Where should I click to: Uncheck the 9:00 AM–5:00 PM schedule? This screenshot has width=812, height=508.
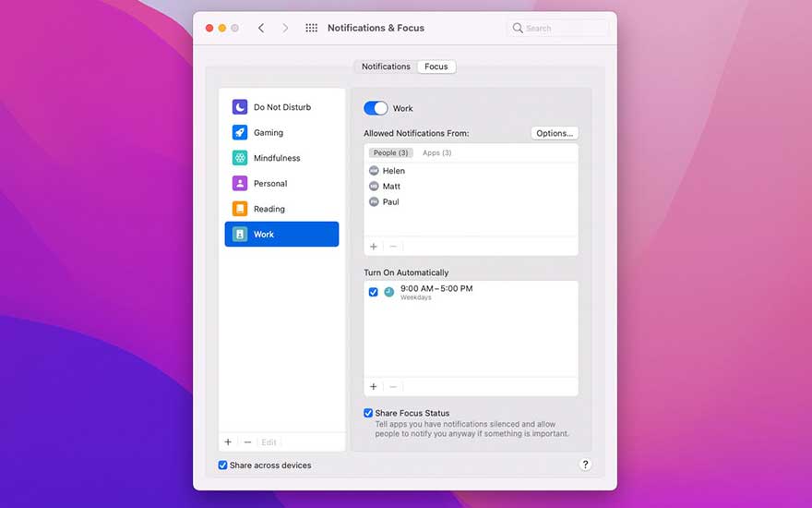373,292
